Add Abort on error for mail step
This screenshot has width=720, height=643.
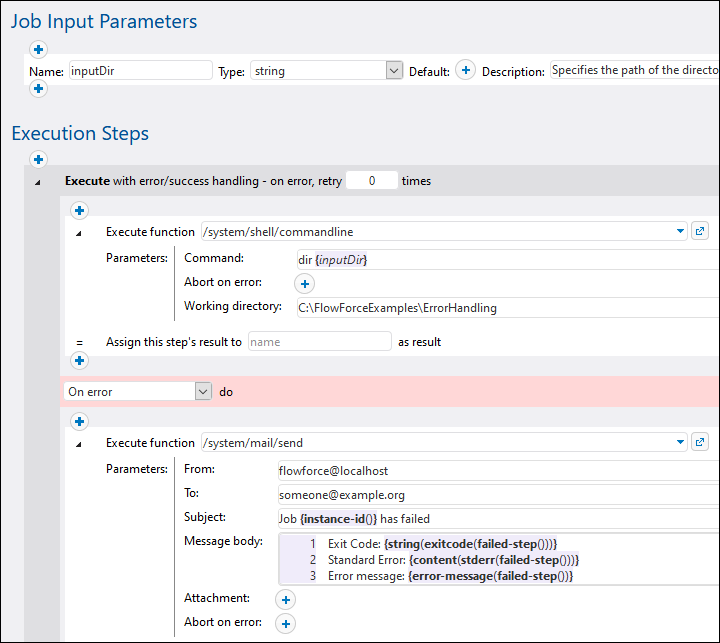[285, 623]
